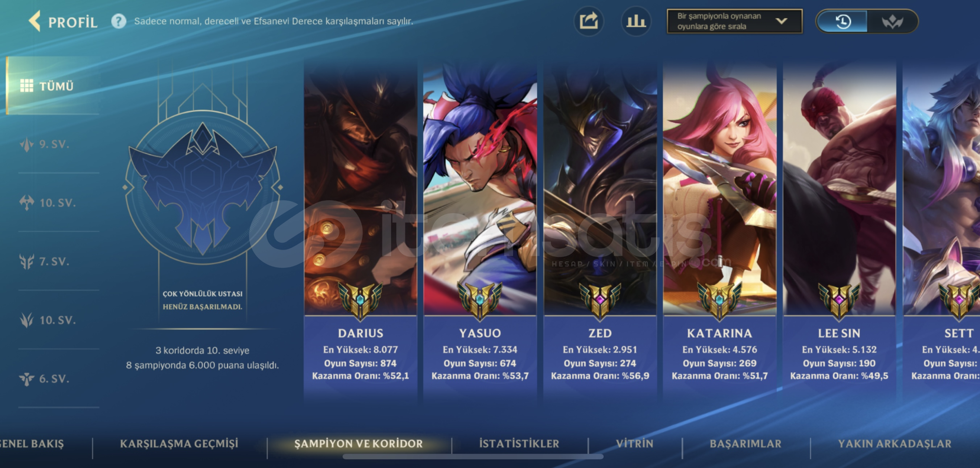The height and width of the screenshot is (468, 980).
Task: Switch to the history clock view toggle
Action: [x=842, y=21]
